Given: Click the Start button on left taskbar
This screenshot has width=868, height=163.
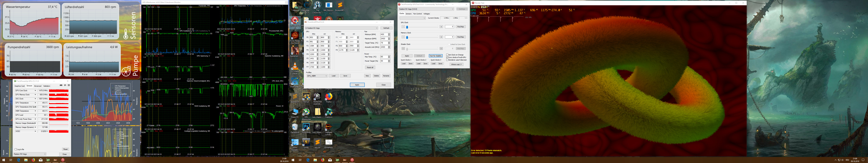Looking at the screenshot, I should [x=4, y=160].
